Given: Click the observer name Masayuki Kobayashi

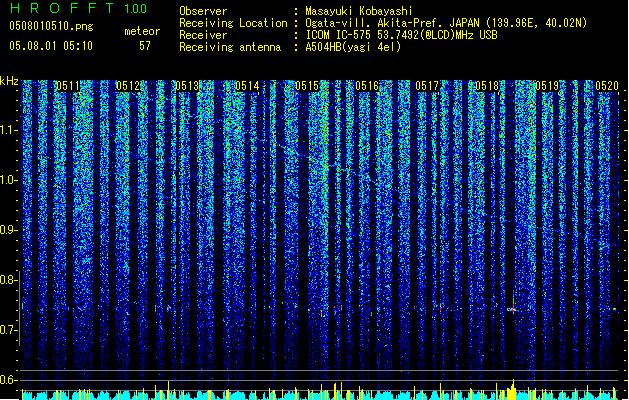Looking at the screenshot, I should pos(359,11).
